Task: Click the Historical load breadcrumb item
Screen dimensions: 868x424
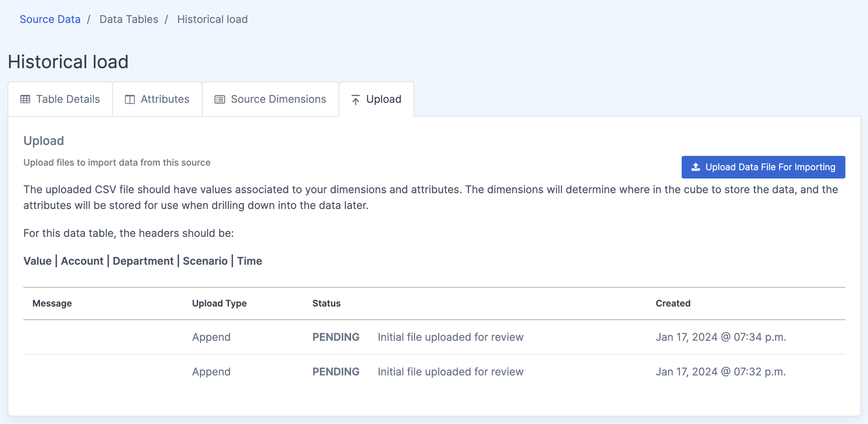Action: [x=212, y=19]
